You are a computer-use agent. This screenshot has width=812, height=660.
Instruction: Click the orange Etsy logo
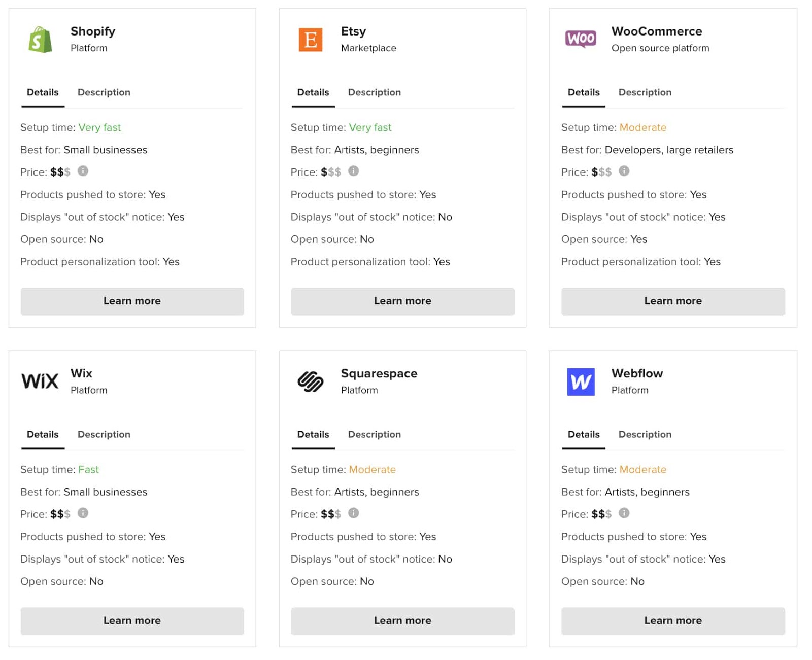click(310, 40)
